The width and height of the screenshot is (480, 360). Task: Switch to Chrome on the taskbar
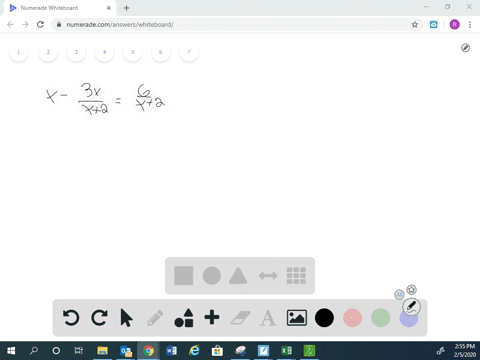149,351
